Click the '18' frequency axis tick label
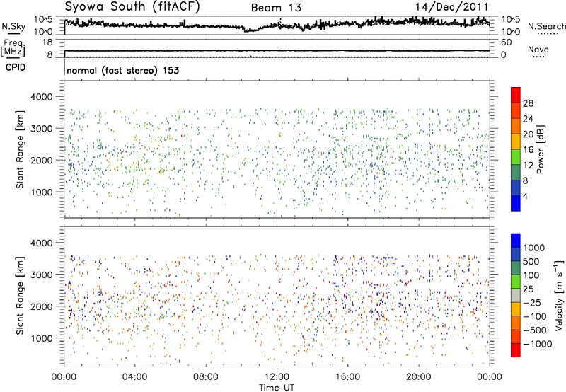Screen dimensions: 566x392 click(x=47, y=42)
